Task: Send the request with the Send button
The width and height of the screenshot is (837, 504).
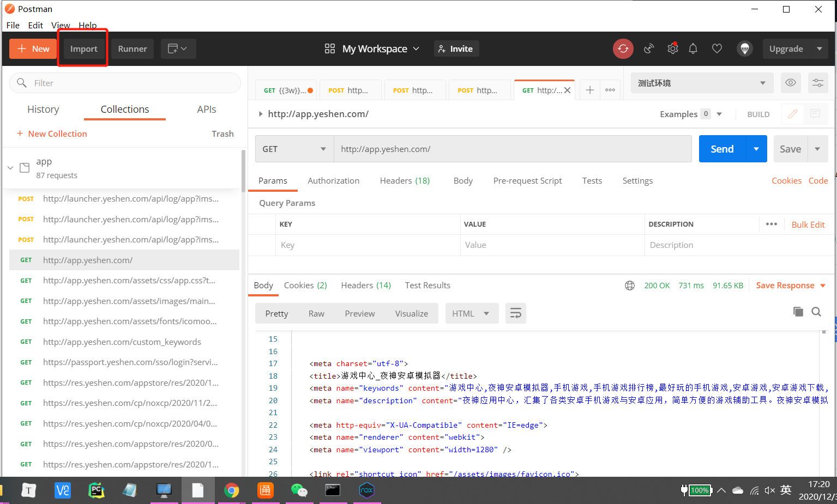Action: point(722,149)
